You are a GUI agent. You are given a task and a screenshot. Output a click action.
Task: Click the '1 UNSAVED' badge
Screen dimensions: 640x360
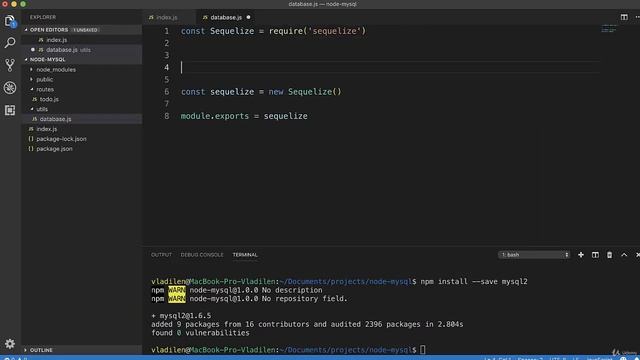[x=86, y=30]
